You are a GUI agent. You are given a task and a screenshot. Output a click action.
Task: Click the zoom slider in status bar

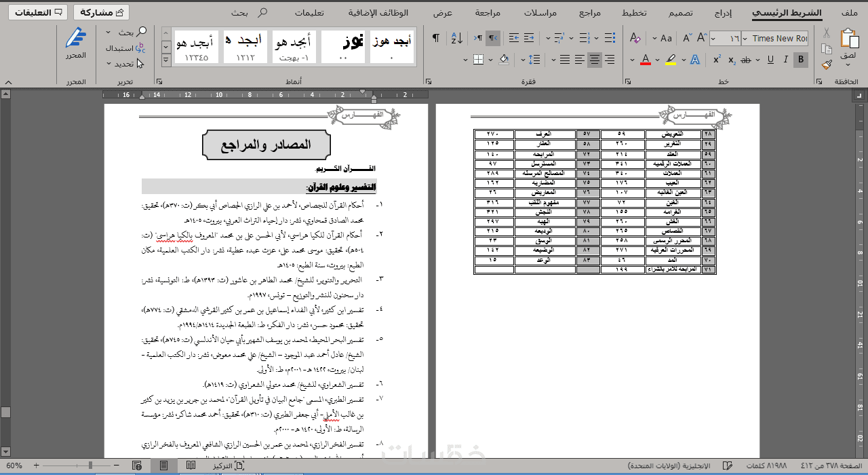click(76, 465)
